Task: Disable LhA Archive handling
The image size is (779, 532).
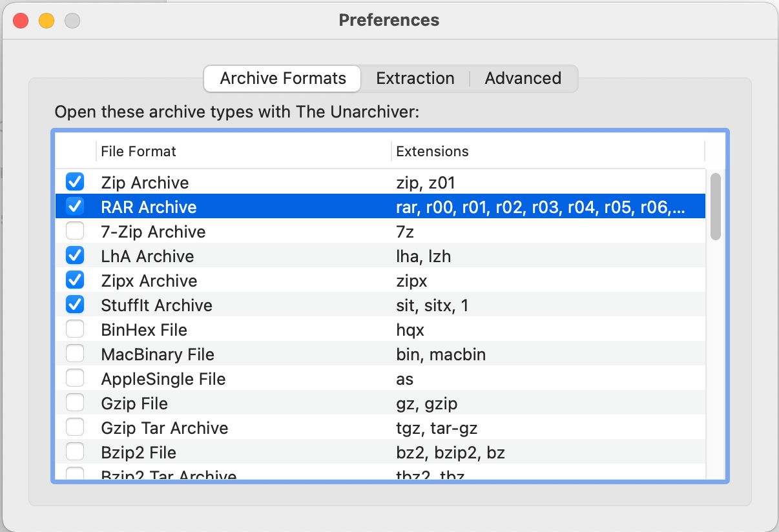Action: pos(75,255)
